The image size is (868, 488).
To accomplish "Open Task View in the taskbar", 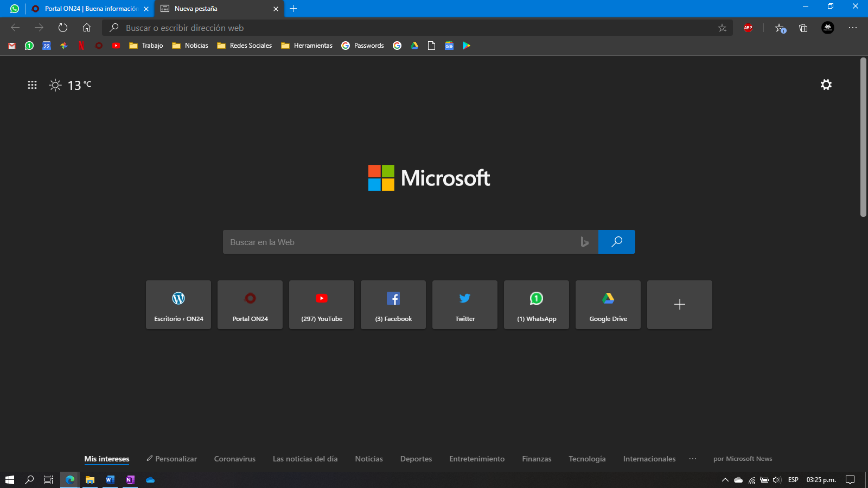I will click(49, 480).
